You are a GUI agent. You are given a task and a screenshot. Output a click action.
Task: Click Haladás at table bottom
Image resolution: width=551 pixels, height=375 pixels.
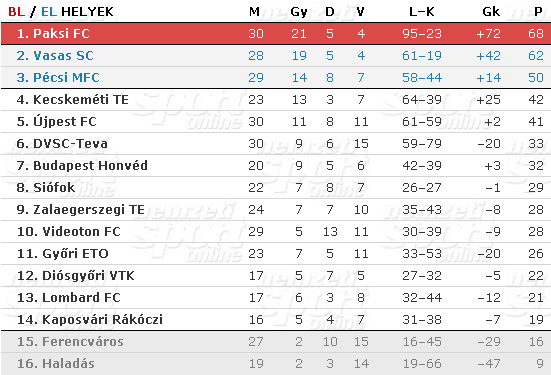pos(68,363)
